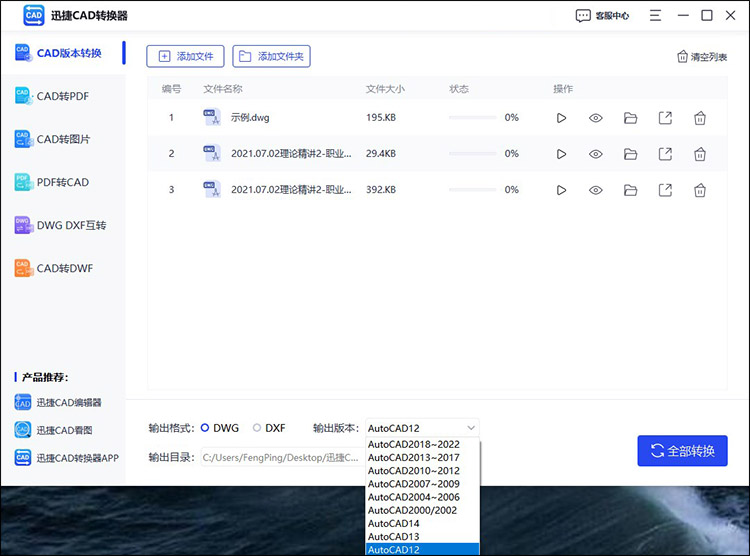Share/export icon for 392.KB file row
Image resolution: width=750 pixels, height=556 pixels.
pyautogui.click(x=665, y=190)
